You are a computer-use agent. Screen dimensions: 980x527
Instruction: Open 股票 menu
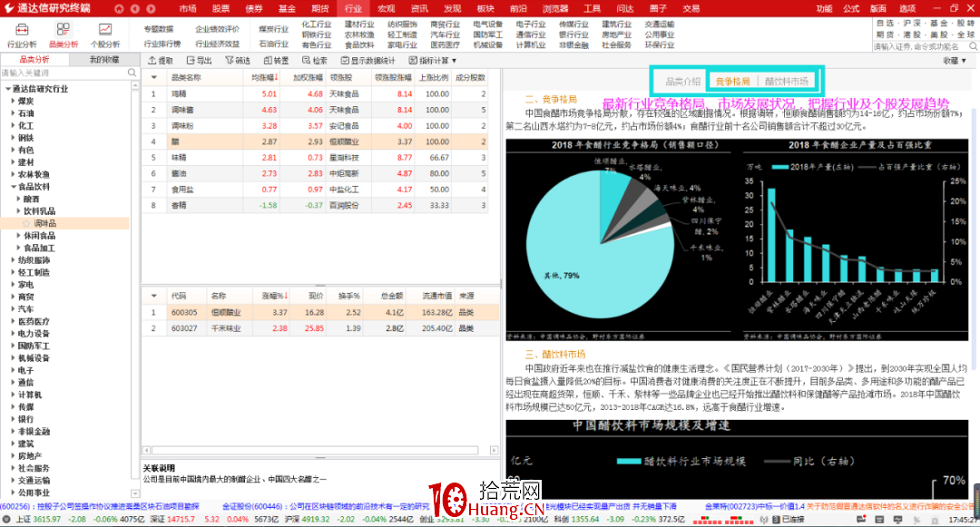220,9
